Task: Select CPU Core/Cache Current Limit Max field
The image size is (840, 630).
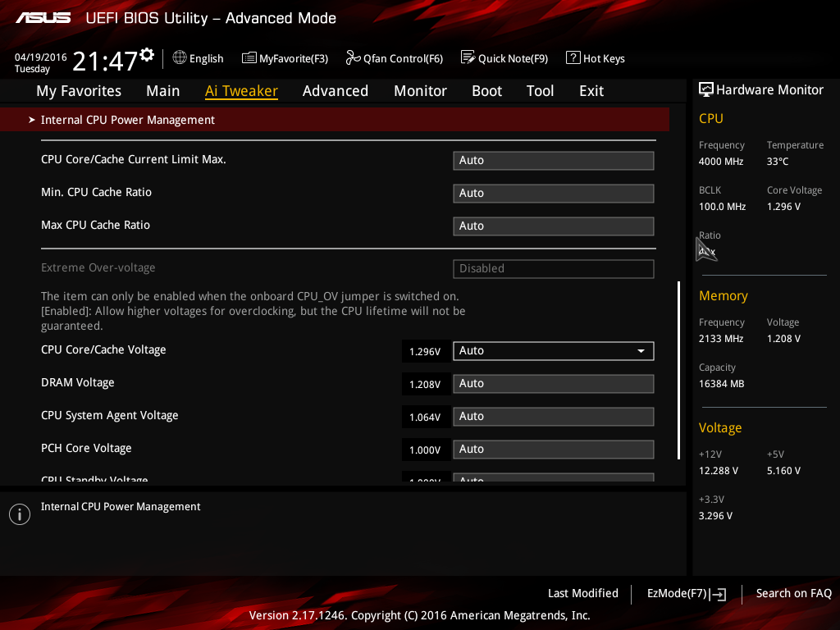Action: point(554,161)
